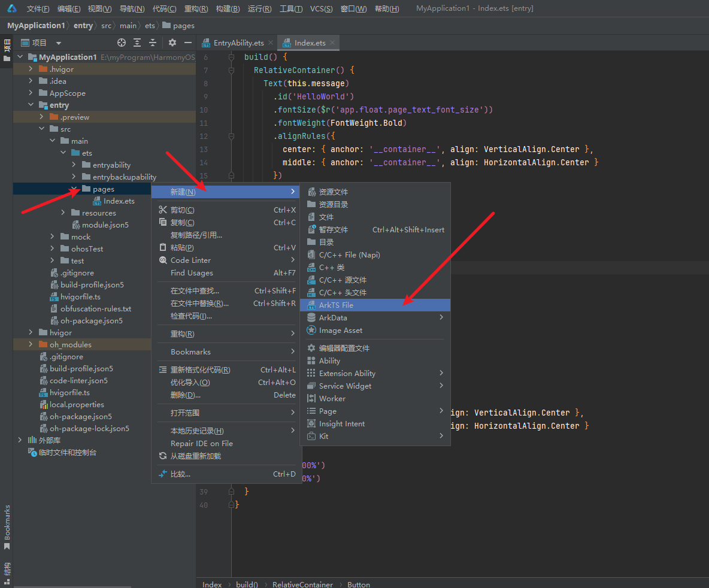
Task: Click the expand all icon in project panel
Action: coord(137,43)
